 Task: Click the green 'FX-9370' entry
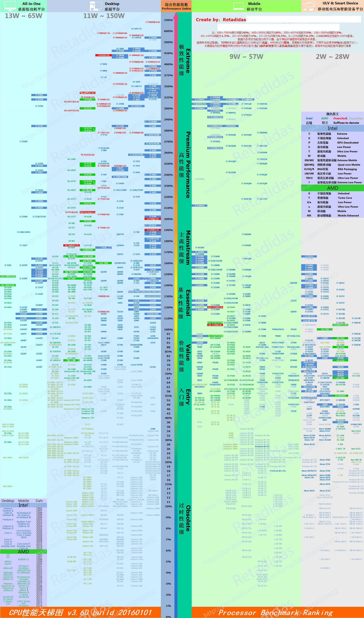(88, 108)
